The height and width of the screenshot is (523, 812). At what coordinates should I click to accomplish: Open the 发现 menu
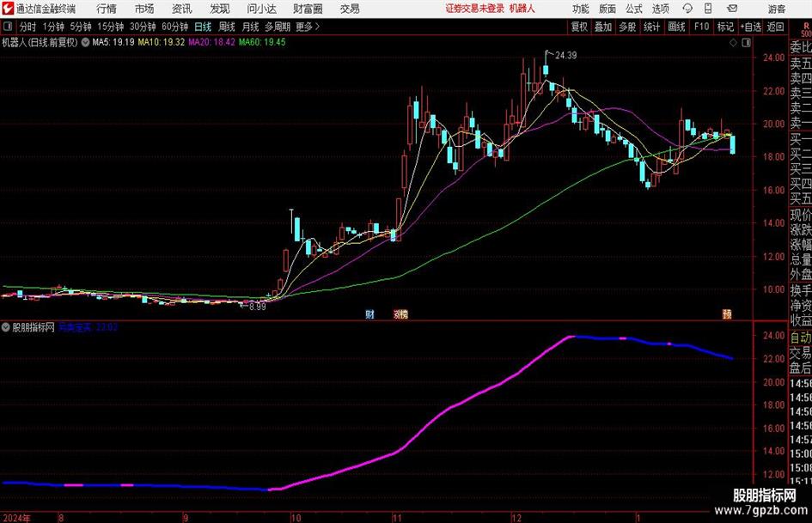pos(220,9)
